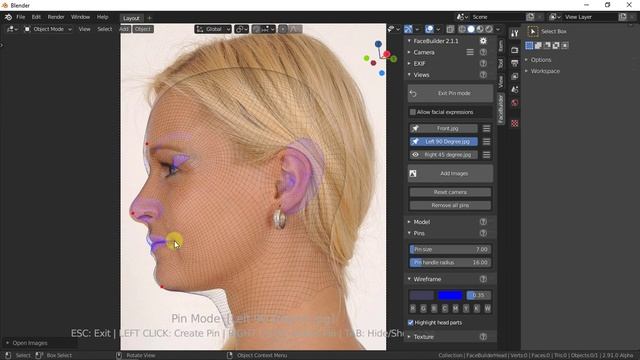Switch to rendered viewport shading

point(489,29)
